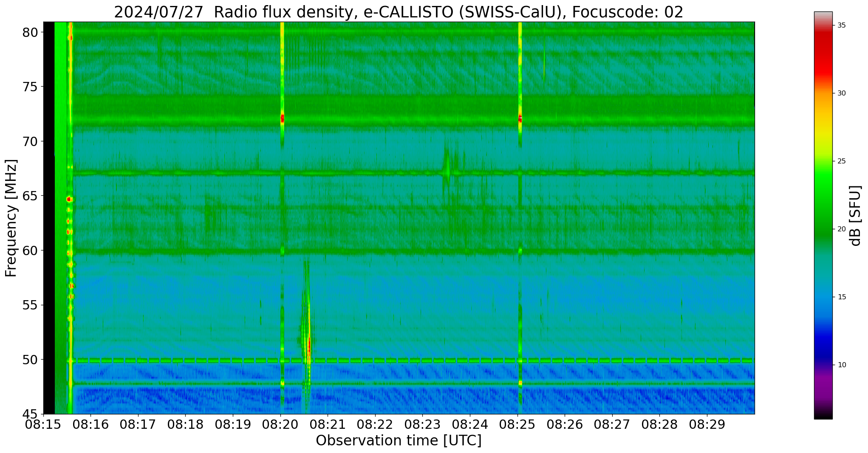The height and width of the screenshot is (453, 868).
Task: Click the 75 MHz frequency tick label
Action: [x=30, y=87]
